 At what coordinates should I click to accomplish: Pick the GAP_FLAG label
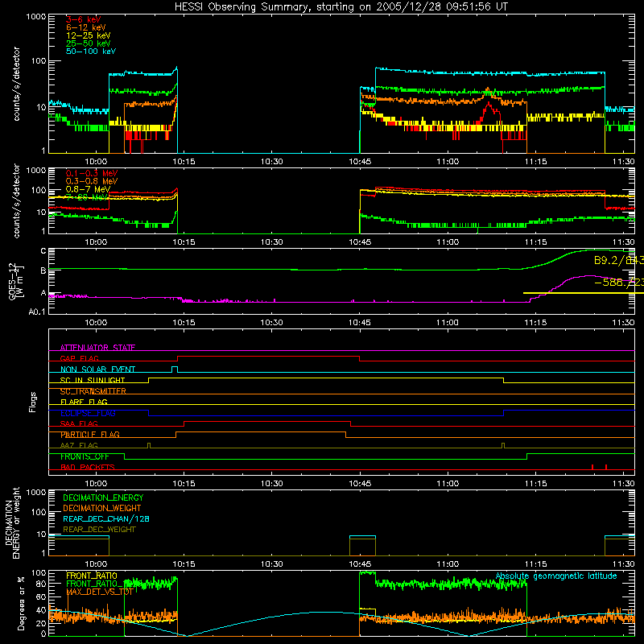click(79, 358)
